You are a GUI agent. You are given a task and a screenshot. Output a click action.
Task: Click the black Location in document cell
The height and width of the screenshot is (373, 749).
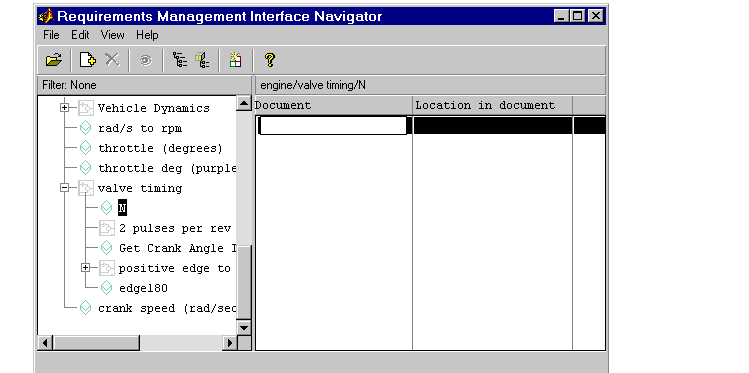492,126
